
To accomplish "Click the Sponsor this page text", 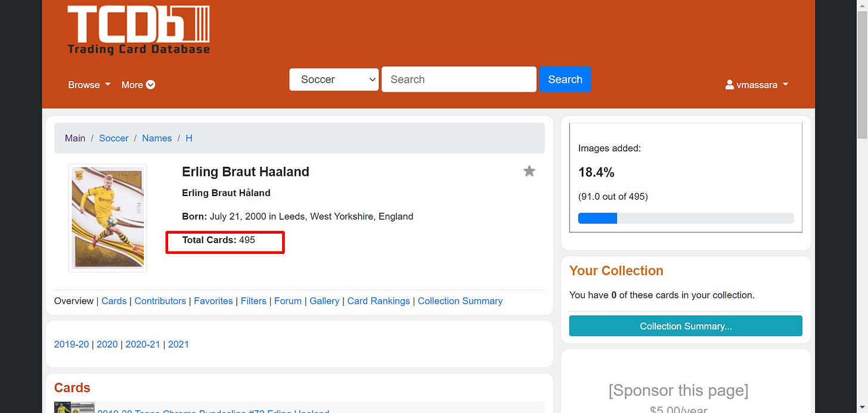I will click(x=678, y=391).
